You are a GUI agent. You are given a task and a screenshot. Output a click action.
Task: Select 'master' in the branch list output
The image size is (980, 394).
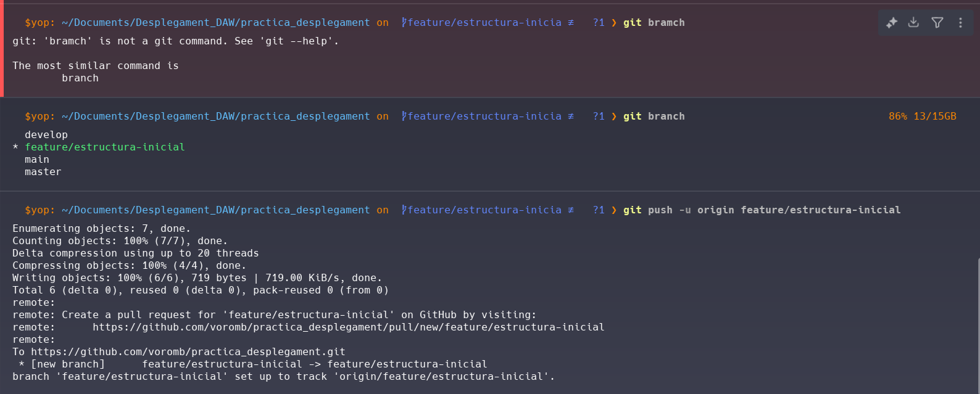coord(43,172)
